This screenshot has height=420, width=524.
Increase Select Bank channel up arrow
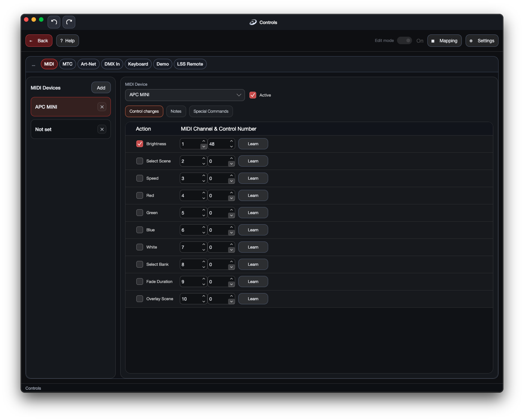[x=204, y=262]
